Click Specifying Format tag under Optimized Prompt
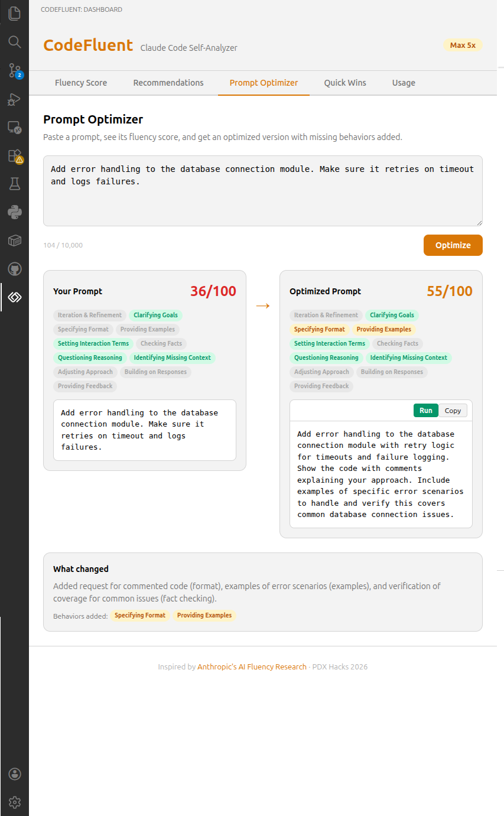Screen dimensions: 504x816 point(320,329)
